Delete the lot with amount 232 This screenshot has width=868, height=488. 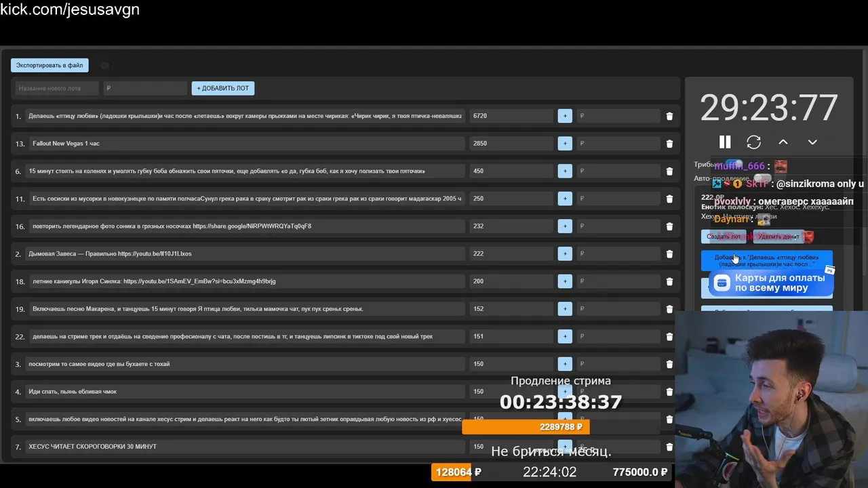click(669, 226)
